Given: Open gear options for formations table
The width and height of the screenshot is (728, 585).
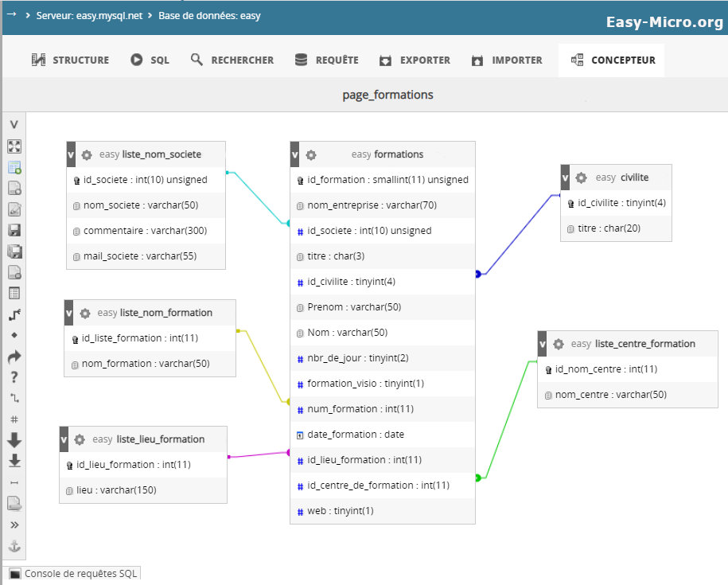Looking at the screenshot, I should (311, 154).
